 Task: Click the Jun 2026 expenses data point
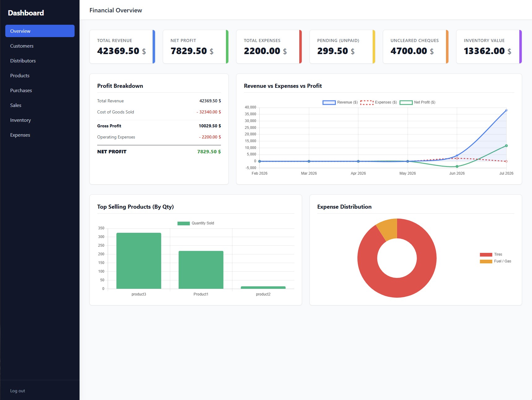[457, 158]
